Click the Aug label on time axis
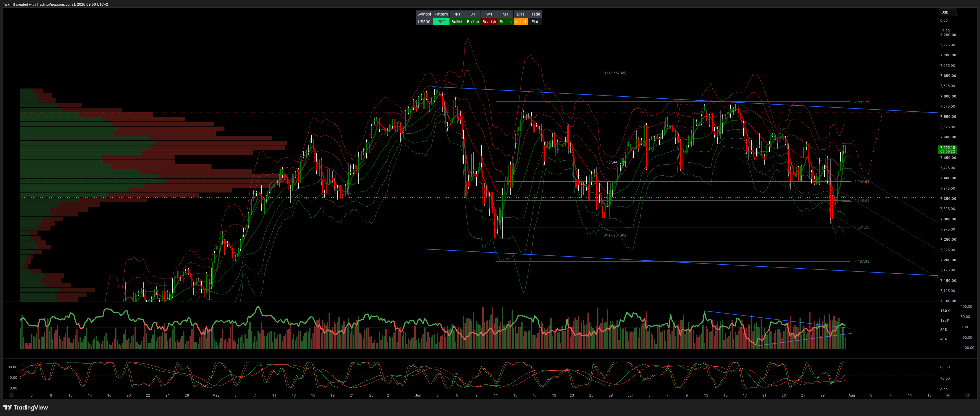 tap(851, 395)
